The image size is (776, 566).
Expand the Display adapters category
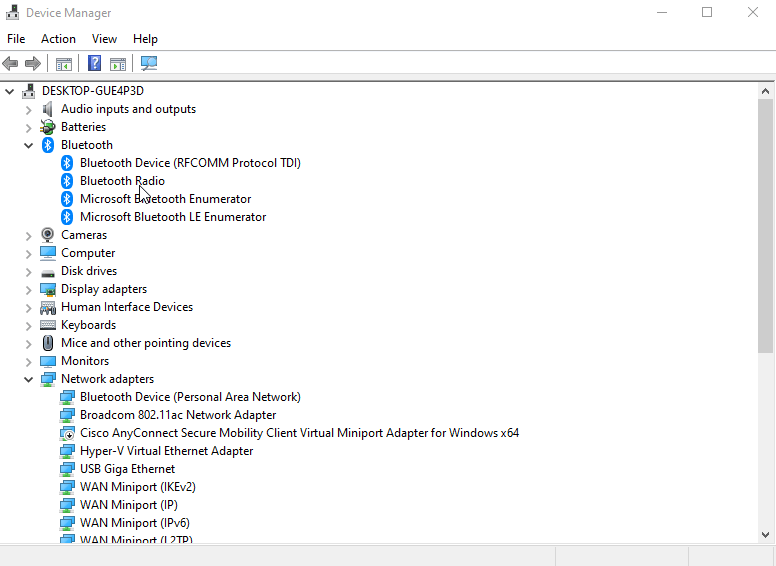click(x=28, y=290)
